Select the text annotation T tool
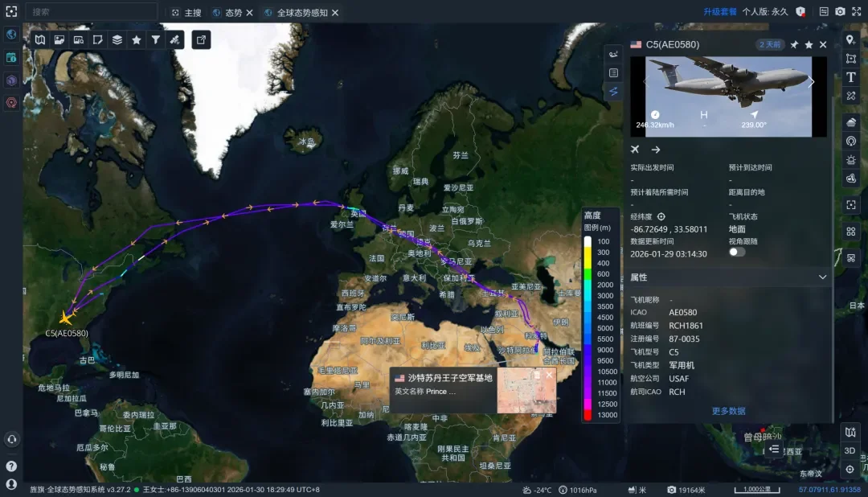The width and height of the screenshot is (868, 497). point(851,77)
